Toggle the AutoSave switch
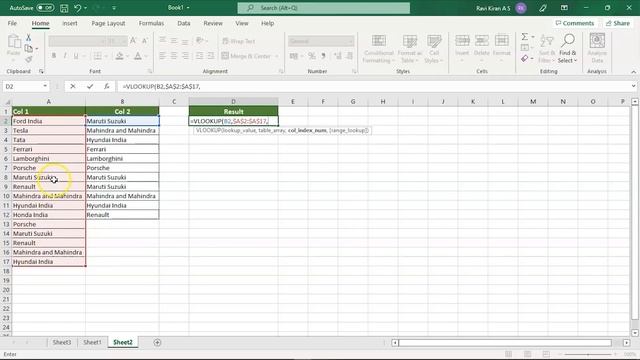 coord(45,8)
